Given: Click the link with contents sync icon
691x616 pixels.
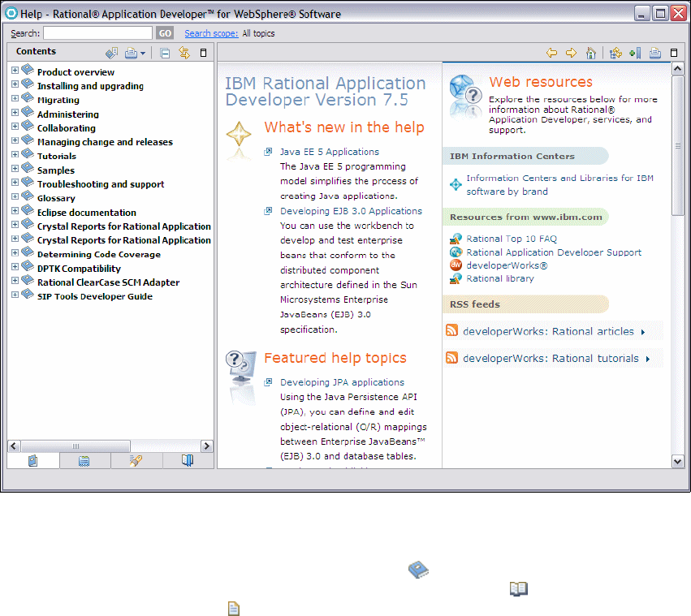Looking at the screenshot, I should (x=184, y=53).
